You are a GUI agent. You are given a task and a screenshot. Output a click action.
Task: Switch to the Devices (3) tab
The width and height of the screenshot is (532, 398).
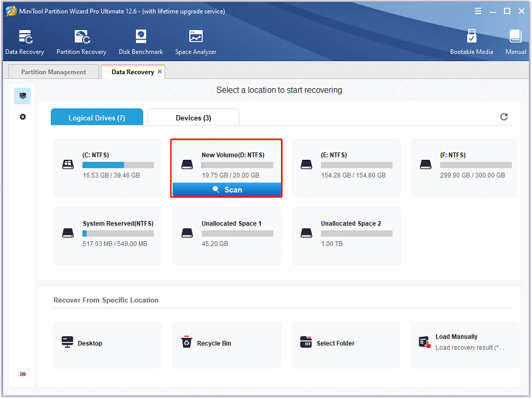pyautogui.click(x=193, y=118)
